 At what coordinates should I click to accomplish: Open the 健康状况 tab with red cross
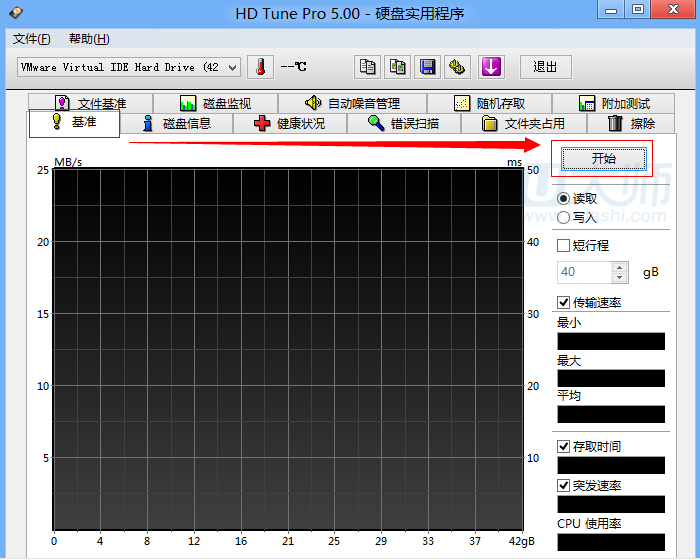tap(290, 124)
